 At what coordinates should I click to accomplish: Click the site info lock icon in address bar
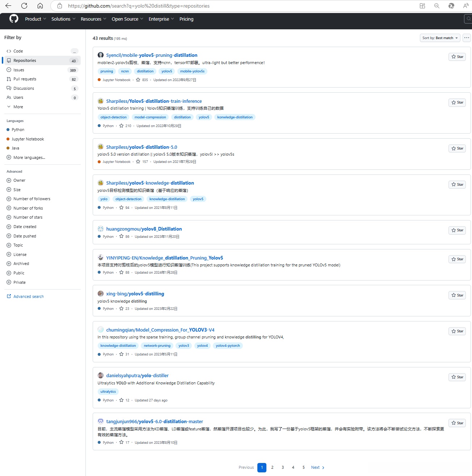tap(60, 6)
